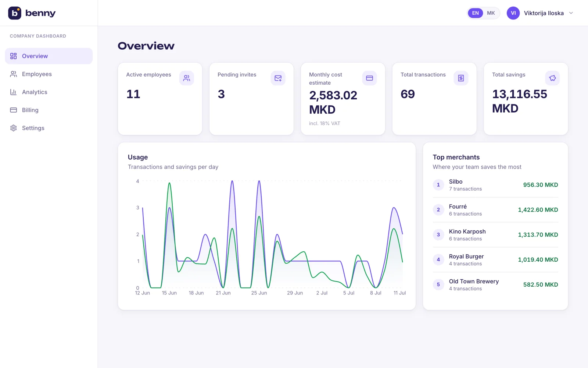Open Settings from the sidebar
The height and width of the screenshot is (368, 588).
[49, 128]
